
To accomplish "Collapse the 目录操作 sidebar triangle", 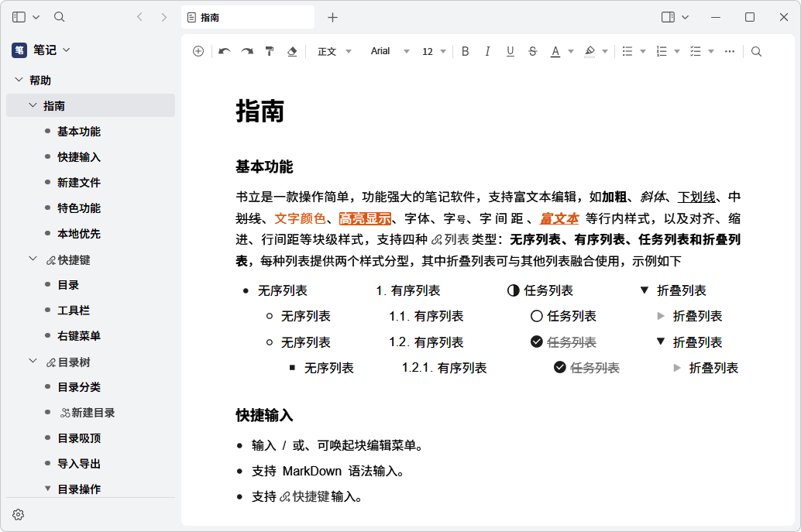I will pyautogui.click(x=47, y=489).
